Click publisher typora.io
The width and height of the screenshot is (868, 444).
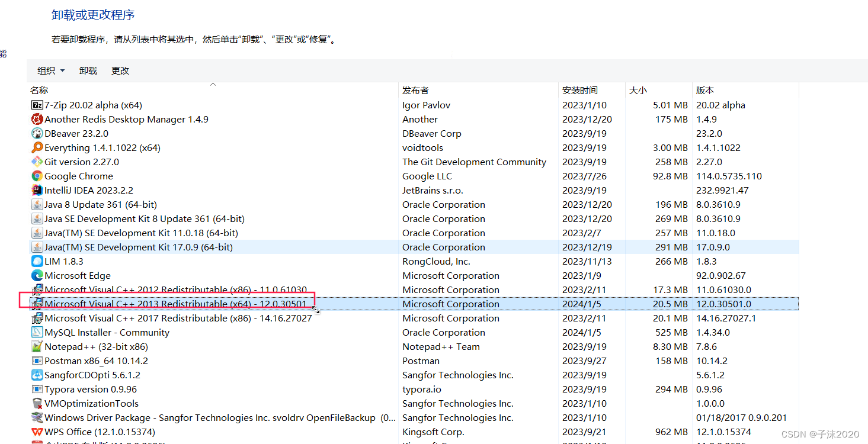(x=422, y=389)
